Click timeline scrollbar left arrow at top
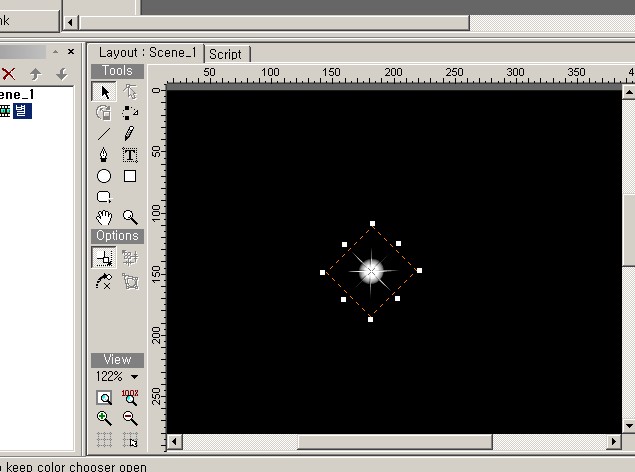The image size is (635, 472). pyautogui.click(x=70, y=22)
